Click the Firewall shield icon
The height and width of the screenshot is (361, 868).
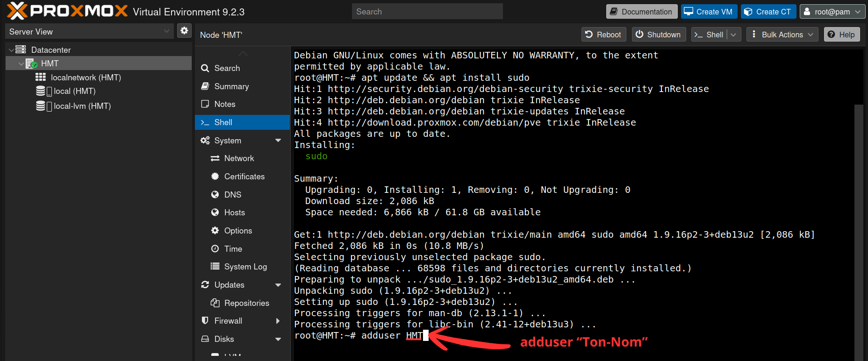tap(205, 321)
